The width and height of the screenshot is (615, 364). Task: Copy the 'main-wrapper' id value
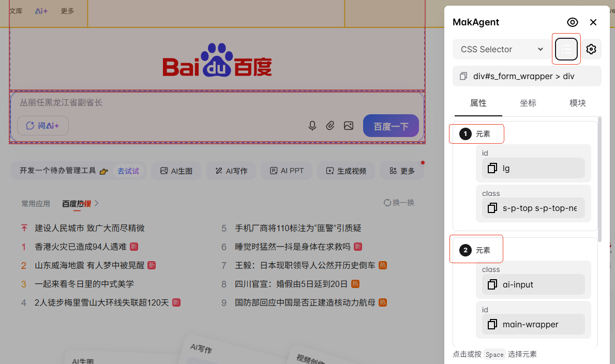(492, 324)
